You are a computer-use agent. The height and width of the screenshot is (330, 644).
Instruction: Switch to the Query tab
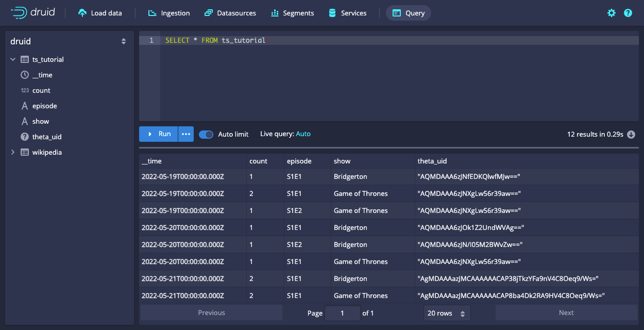tap(408, 13)
